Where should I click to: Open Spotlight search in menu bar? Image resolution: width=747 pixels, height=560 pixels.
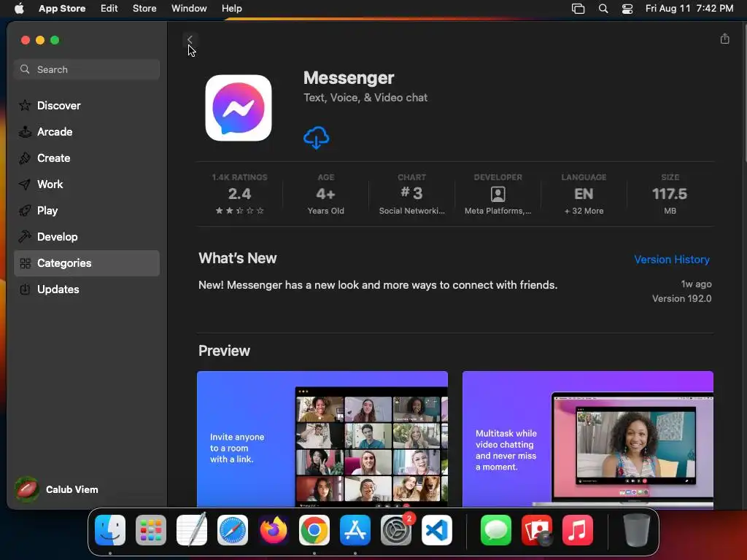[603, 9]
